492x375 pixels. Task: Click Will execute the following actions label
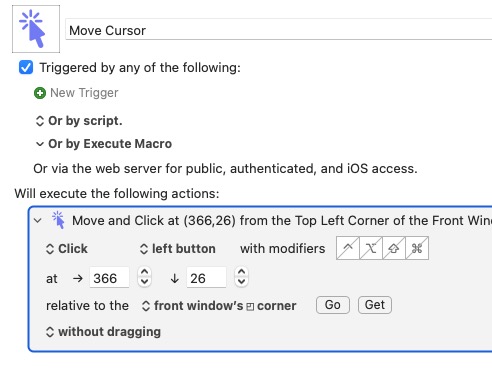tap(117, 193)
